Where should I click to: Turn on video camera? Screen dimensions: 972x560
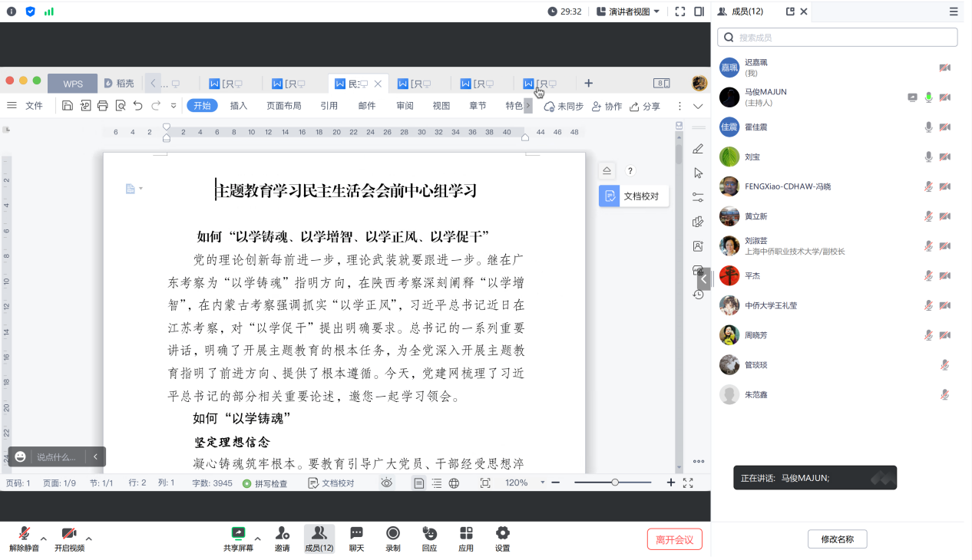click(69, 534)
